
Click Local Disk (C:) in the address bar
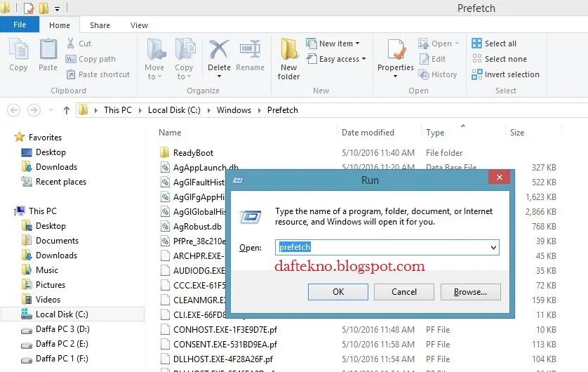click(174, 110)
